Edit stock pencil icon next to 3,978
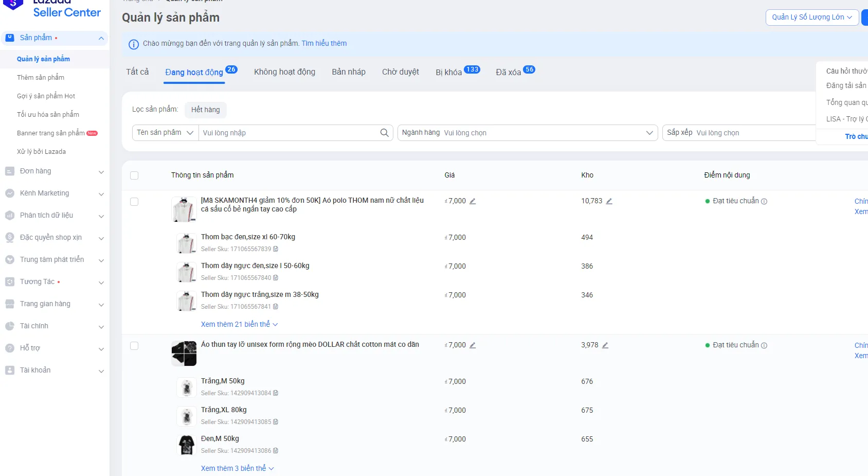868x476 pixels. [x=605, y=345]
